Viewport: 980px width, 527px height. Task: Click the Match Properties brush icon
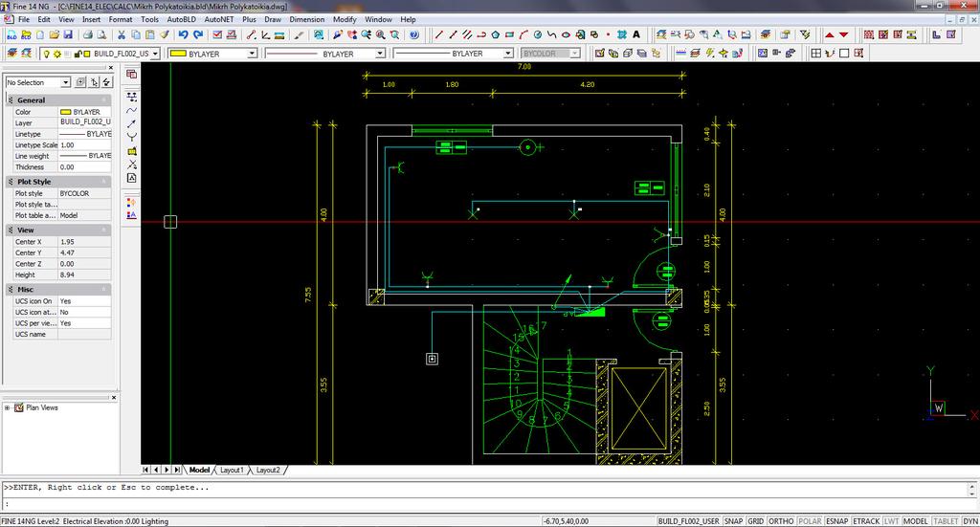pyautogui.click(x=165, y=35)
